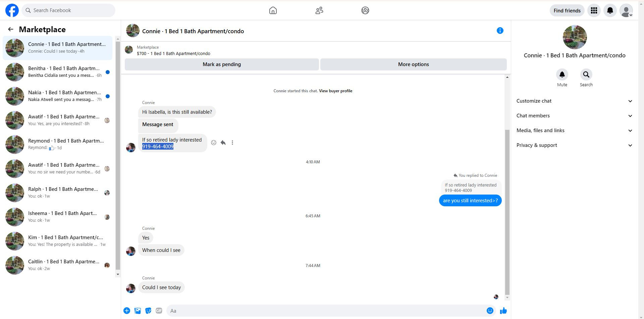React to Connie's phone number message
Image resolution: width=644 pixels, height=319 pixels.
tap(214, 143)
